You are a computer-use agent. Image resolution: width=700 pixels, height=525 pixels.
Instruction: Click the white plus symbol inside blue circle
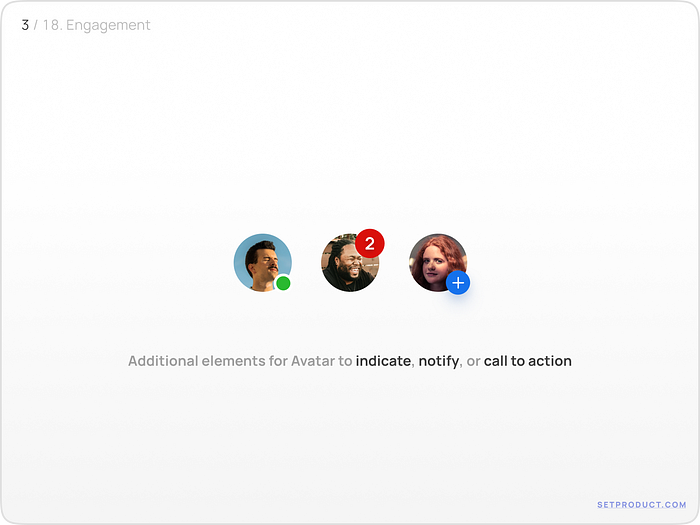click(458, 283)
